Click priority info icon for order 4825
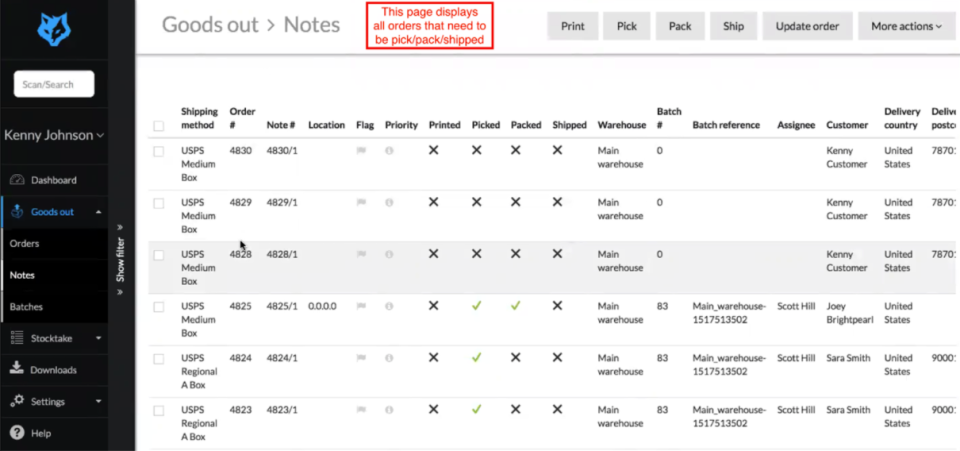This screenshot has height=451, width=960. 389,307
